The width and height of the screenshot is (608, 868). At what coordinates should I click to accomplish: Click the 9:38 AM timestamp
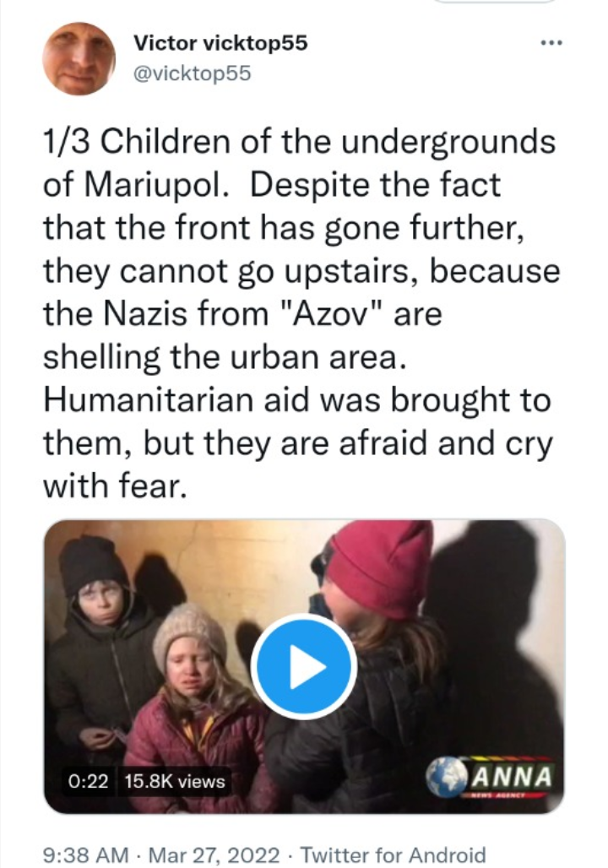point(85,854)
